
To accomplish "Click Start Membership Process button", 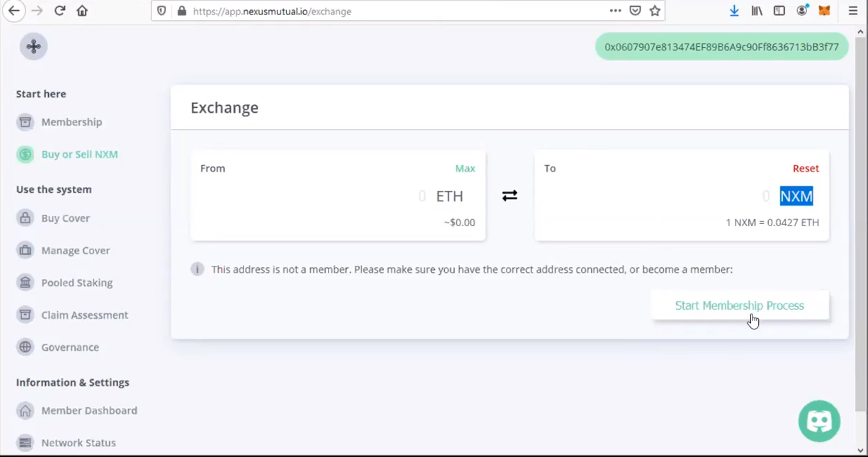I will click(739, 305).
